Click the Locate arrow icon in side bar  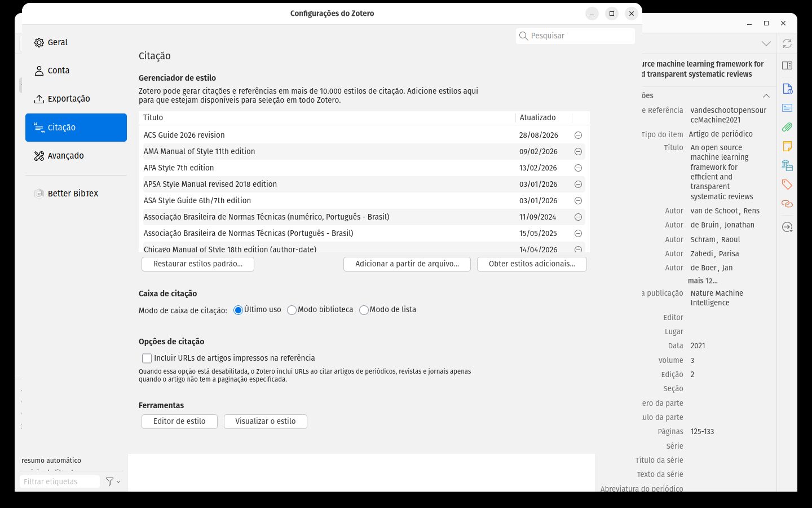[x=787, y=227]
